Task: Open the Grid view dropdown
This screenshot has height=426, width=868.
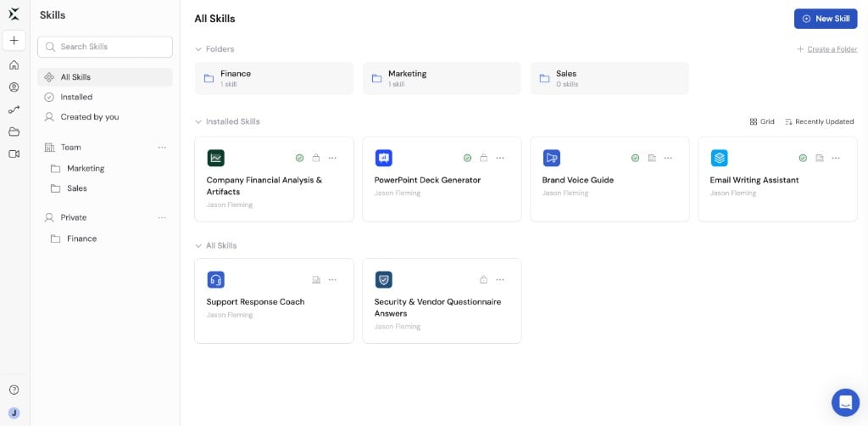Action: point(762,121)
